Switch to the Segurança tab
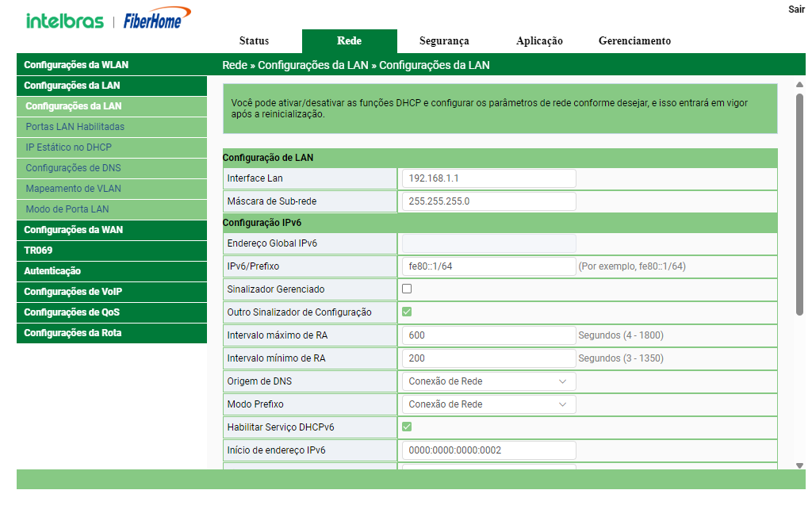Screen dimensions: 812x513 (444, 41)
